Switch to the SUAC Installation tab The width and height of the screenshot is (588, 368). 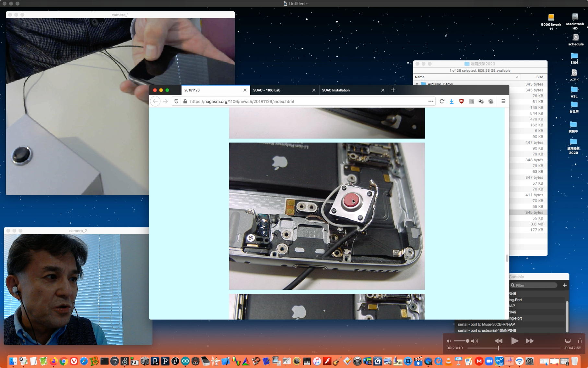tap(354, 90)
